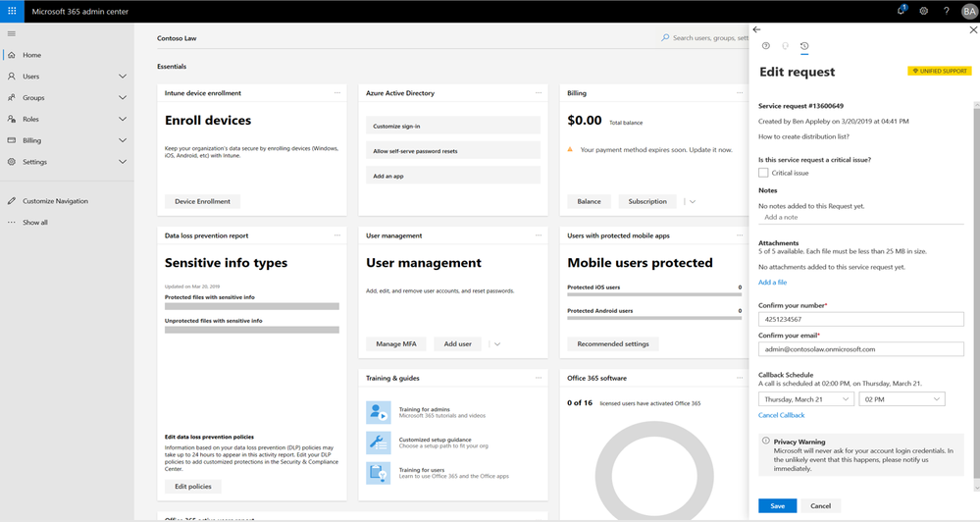980x522 pixels.
Task: Click the Cancel button
Action: tap(821, 505)
